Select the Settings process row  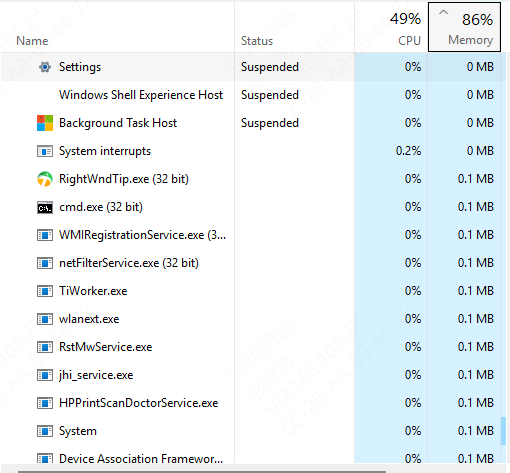(253, 67)
